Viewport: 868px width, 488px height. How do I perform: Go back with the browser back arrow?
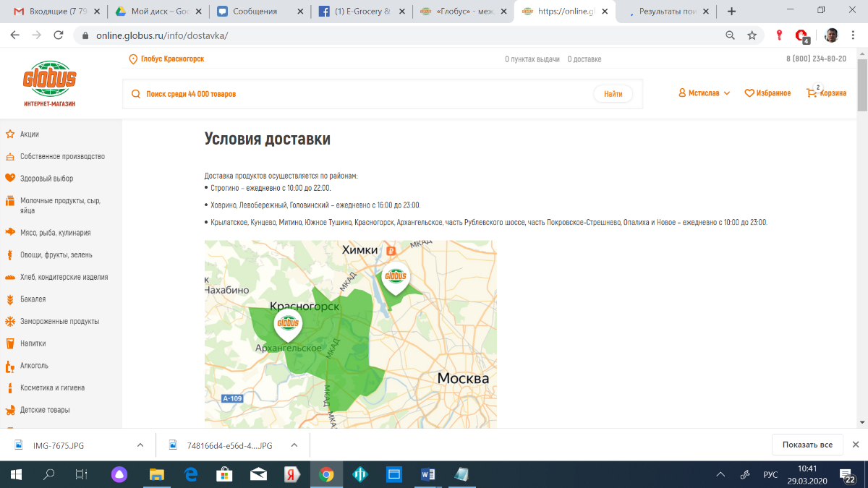coord(15,35)
